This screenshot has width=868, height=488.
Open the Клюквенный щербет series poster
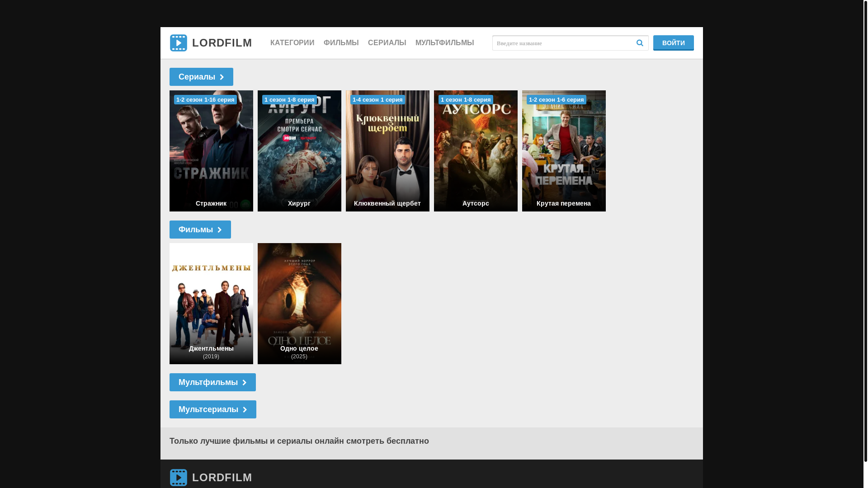pyautogui.click(x=387, y=151)
